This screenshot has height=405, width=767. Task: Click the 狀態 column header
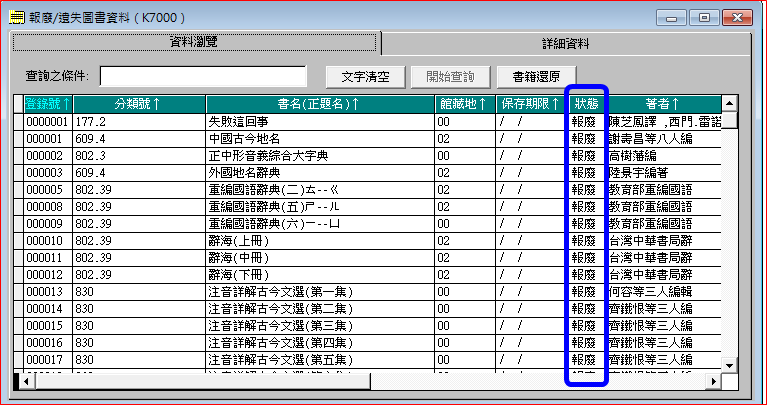coord(587,104)
